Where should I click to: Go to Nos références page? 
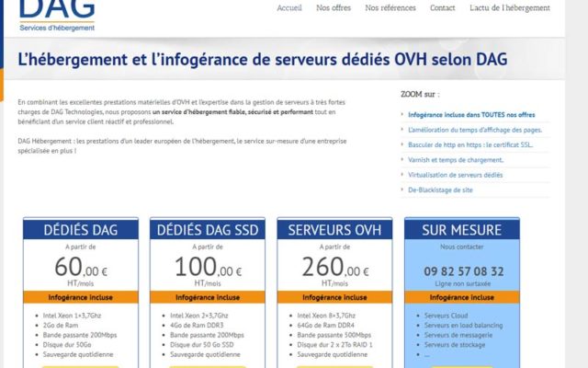390,8
